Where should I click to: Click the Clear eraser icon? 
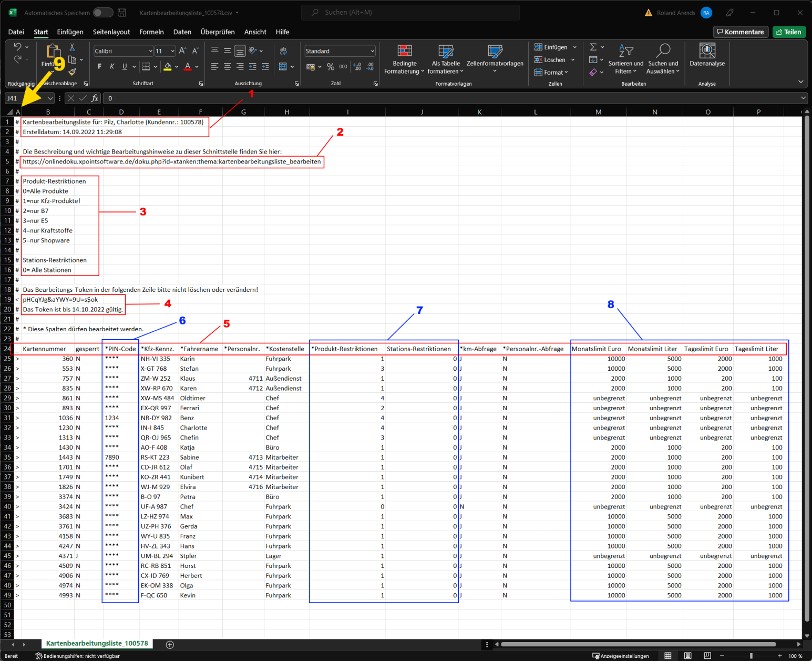pos(593,73)
